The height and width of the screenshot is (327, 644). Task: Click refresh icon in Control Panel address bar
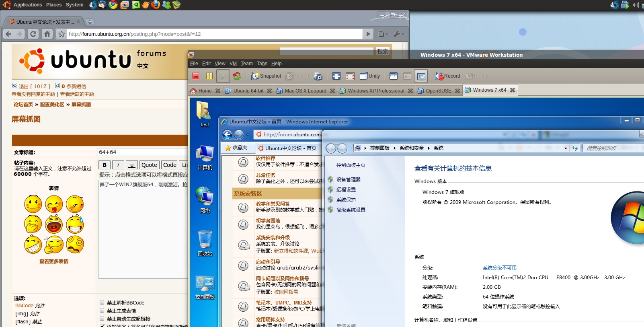[575, 148]
